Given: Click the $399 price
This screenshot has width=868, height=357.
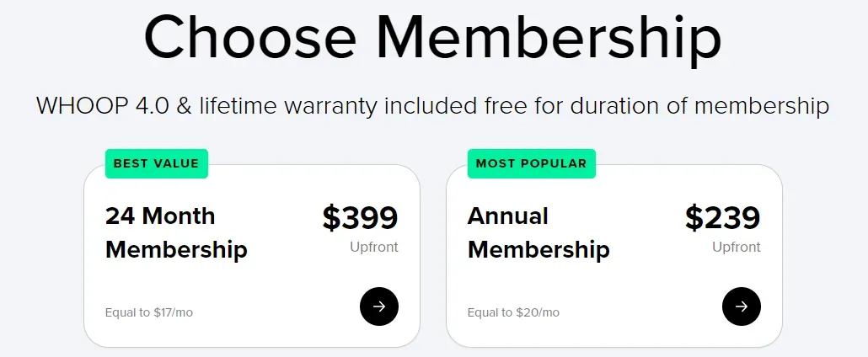Looking at the screenshot, I should [x=361, y=217].
